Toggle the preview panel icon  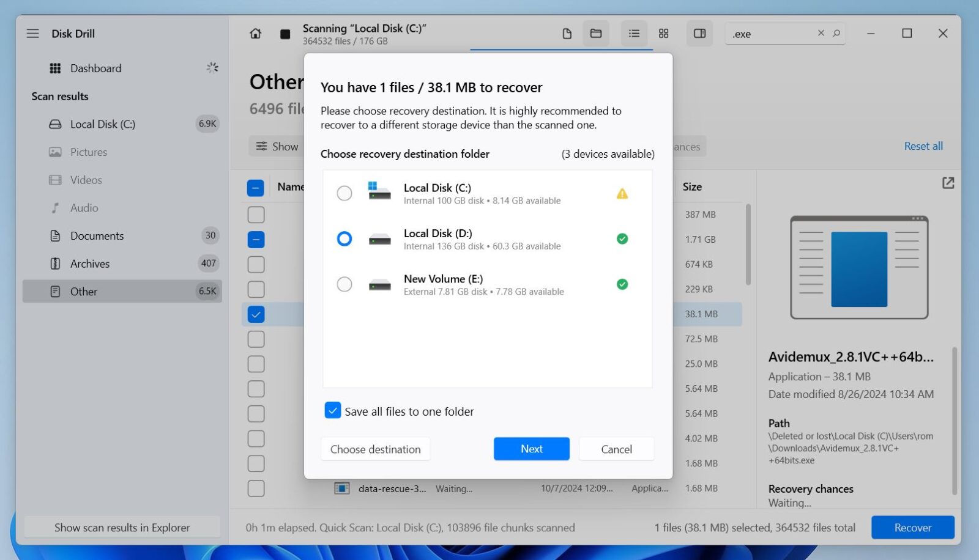(699, 34)
